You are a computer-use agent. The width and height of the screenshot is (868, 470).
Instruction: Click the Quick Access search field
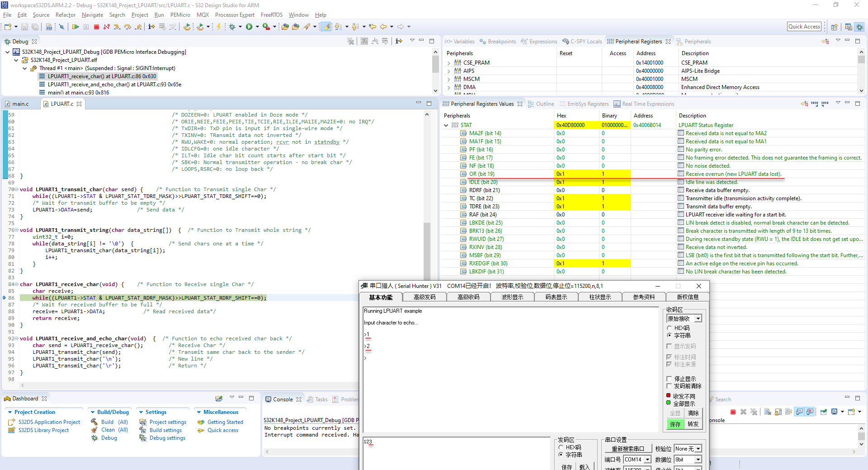tap(804, 27)
